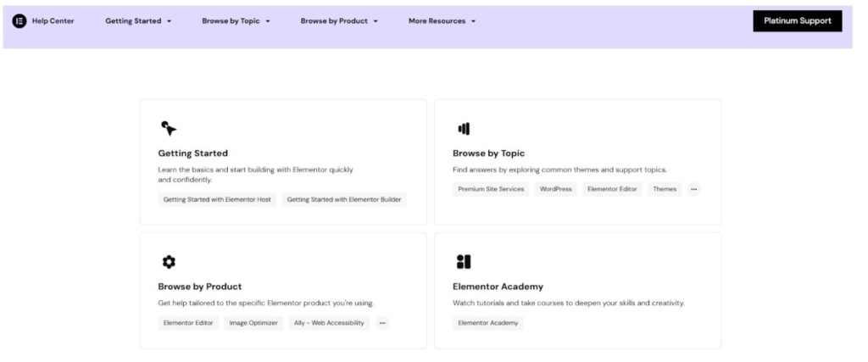868x362 pixels.
Task: Select the Premium Site Services tag
Action: coord(491,189)
